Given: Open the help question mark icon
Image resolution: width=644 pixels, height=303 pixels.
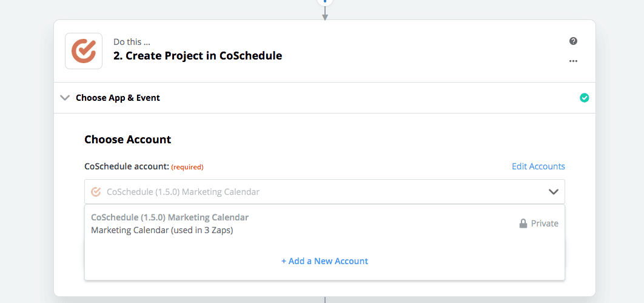Looking at the screenshot, I should (574, 41).
